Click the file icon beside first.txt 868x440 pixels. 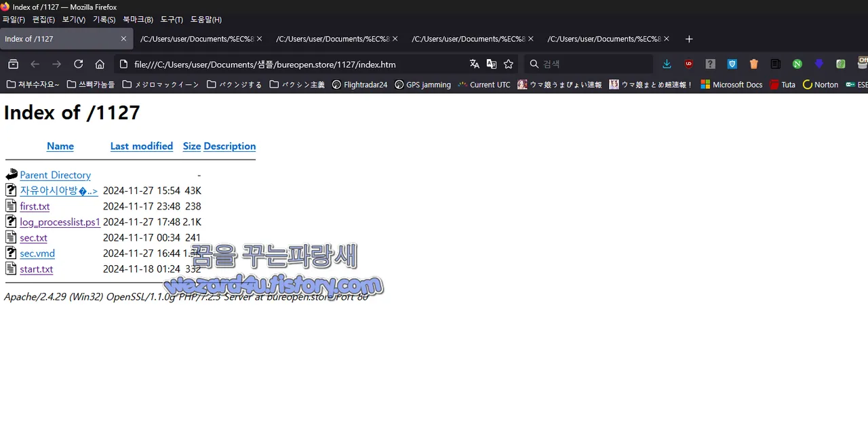11,206
